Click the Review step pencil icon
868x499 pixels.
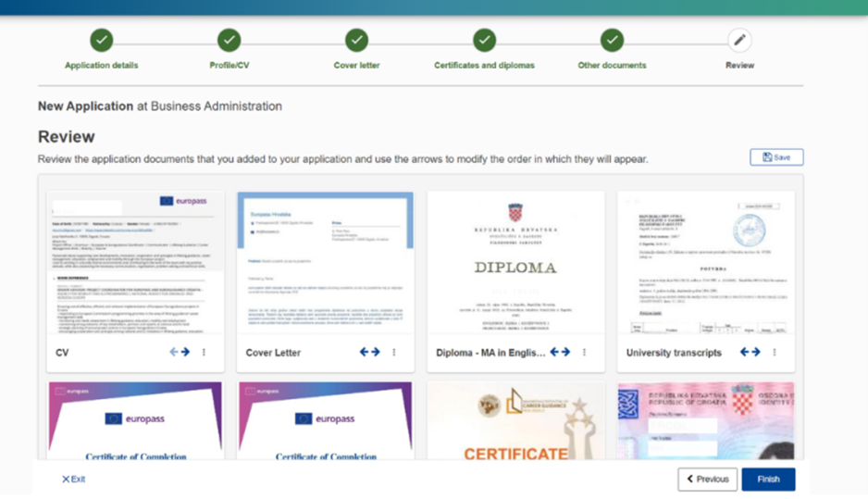(739, 40)
